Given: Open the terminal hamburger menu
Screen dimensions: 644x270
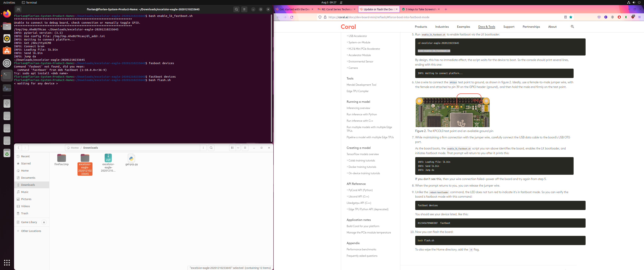Looking at the screenshot, I should 244,9.
